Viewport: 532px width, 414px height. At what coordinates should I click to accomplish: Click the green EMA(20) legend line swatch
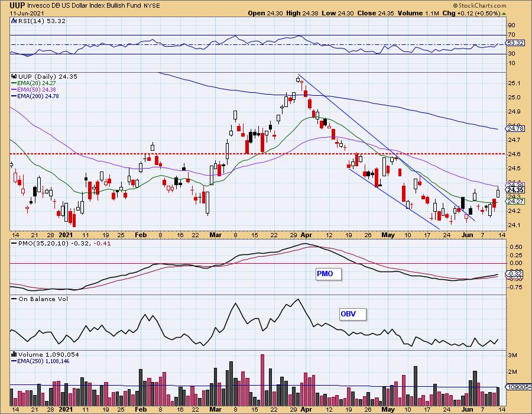tap(14, 83)
